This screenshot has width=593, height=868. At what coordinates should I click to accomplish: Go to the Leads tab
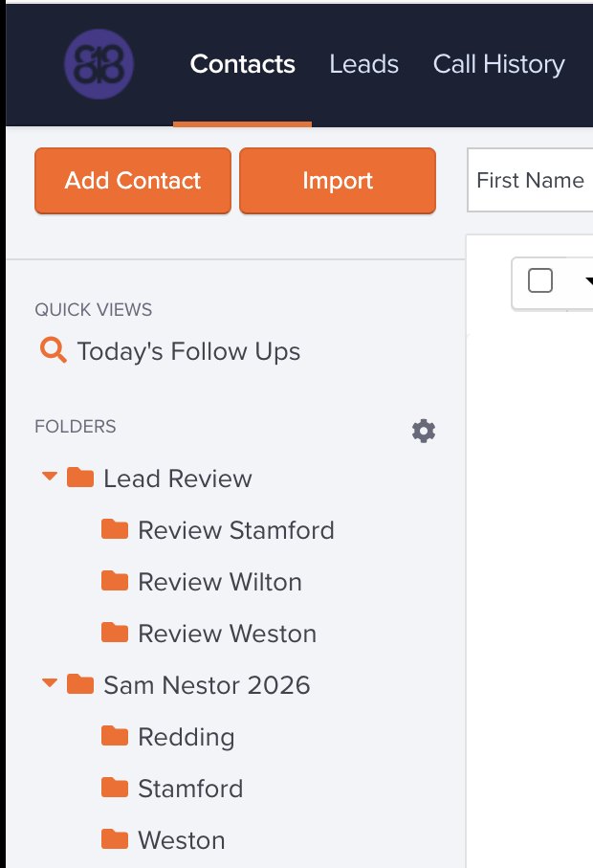[x=364, y=64]
